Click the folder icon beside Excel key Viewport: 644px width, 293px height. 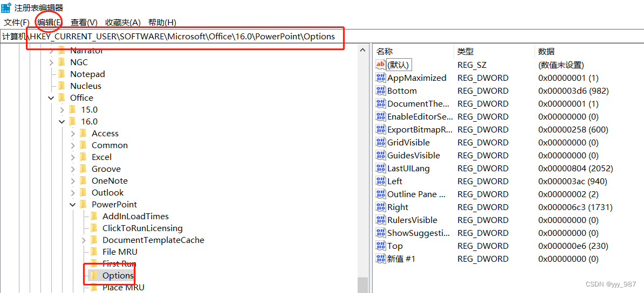84,157
